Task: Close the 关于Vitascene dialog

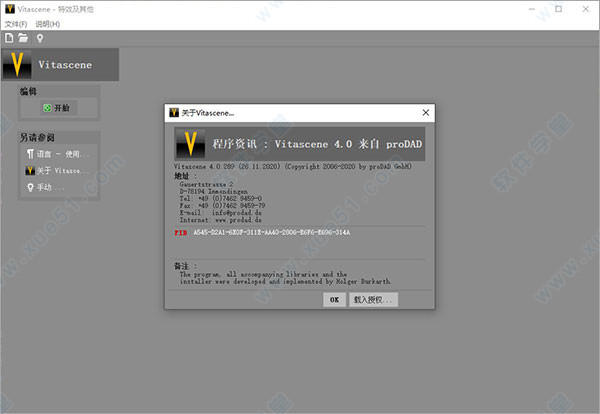Action: click(x=426, y=112)
